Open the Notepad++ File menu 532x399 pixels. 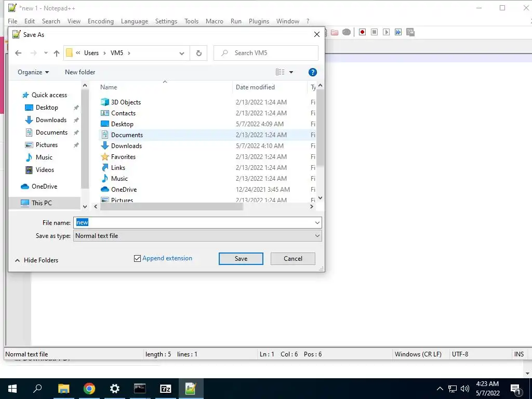coord(12,21)
